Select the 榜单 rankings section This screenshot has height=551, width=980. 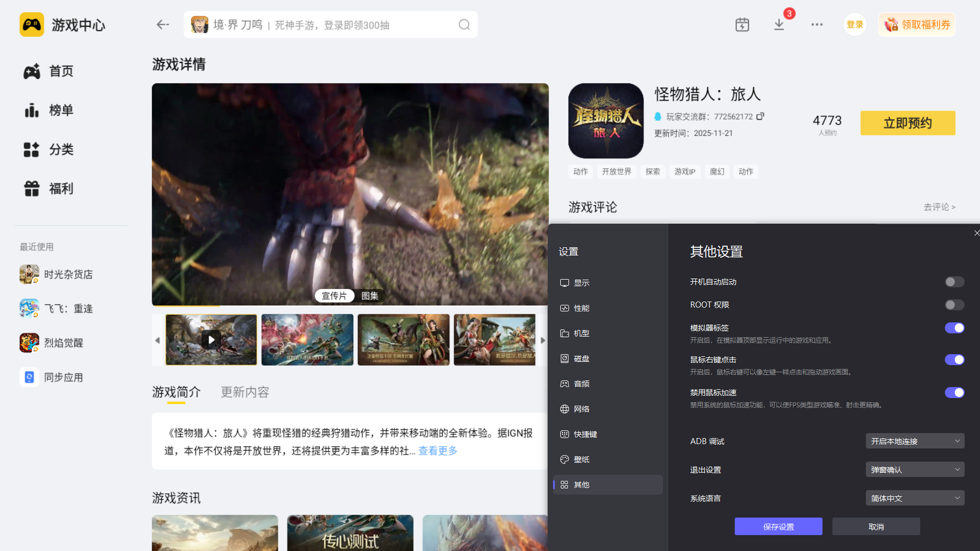60,110
